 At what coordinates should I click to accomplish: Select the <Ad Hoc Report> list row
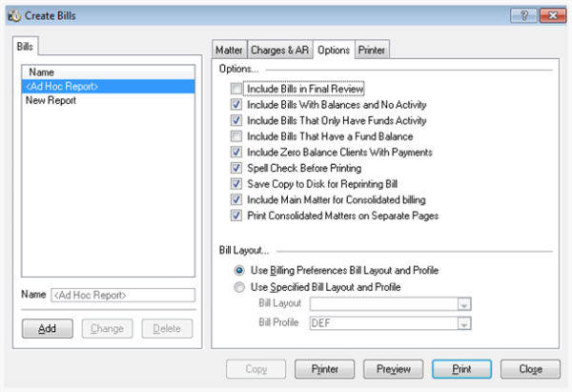tap(109, 87)
